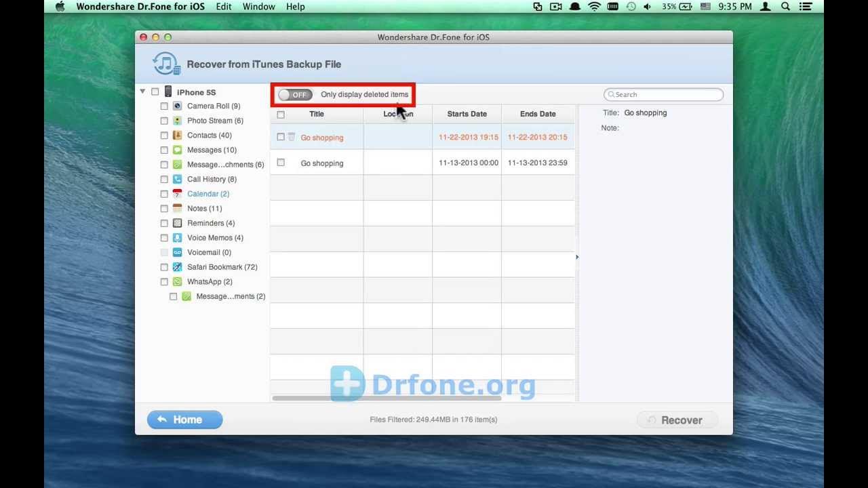Check the Calendar checkbox

tap(164, 194)
